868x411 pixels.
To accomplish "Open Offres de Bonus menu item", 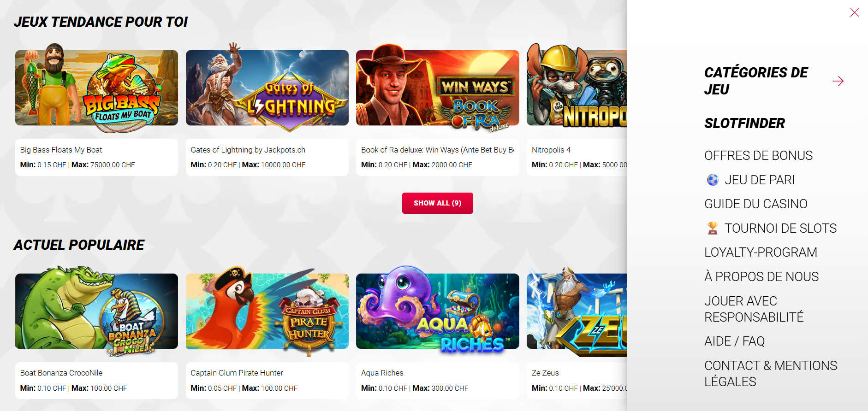I will click(758, 156).
